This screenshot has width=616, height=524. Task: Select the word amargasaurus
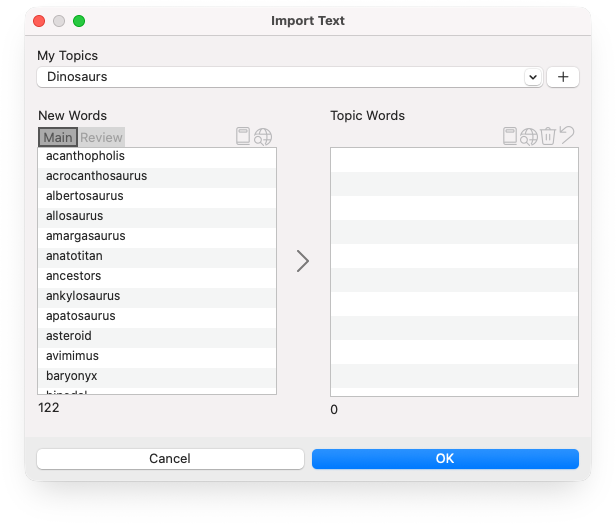[157, 236]
